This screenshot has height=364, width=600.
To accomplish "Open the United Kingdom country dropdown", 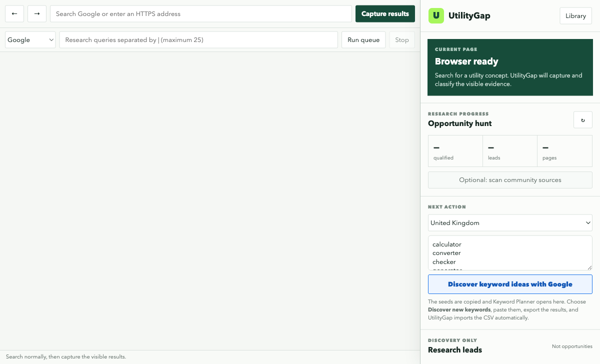I will (510, 223).
